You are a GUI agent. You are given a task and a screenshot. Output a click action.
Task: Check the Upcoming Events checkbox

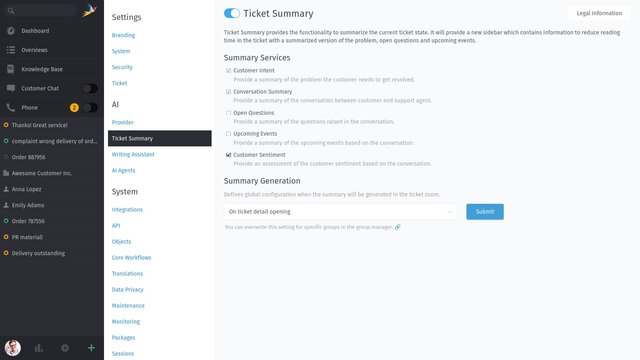229,133
